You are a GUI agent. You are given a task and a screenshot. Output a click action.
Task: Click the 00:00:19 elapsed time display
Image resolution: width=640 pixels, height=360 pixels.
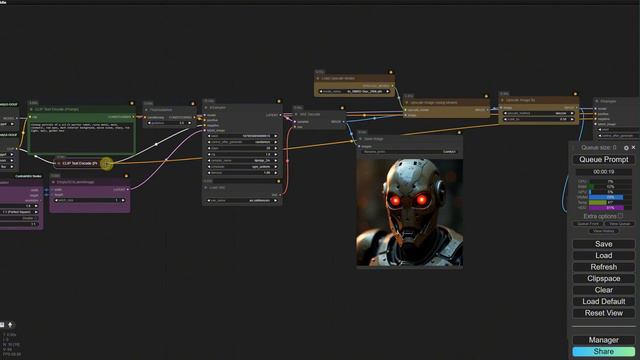click(x=604, y=172)
